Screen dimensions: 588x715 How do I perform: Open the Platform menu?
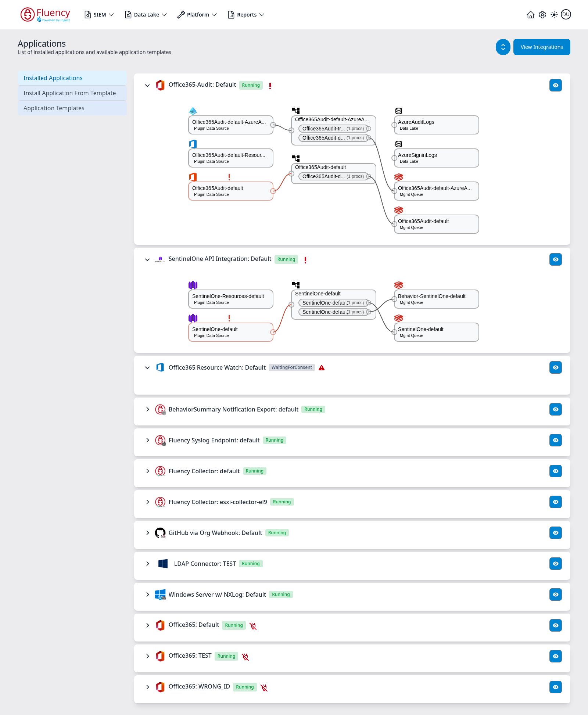tap(197, 15)
